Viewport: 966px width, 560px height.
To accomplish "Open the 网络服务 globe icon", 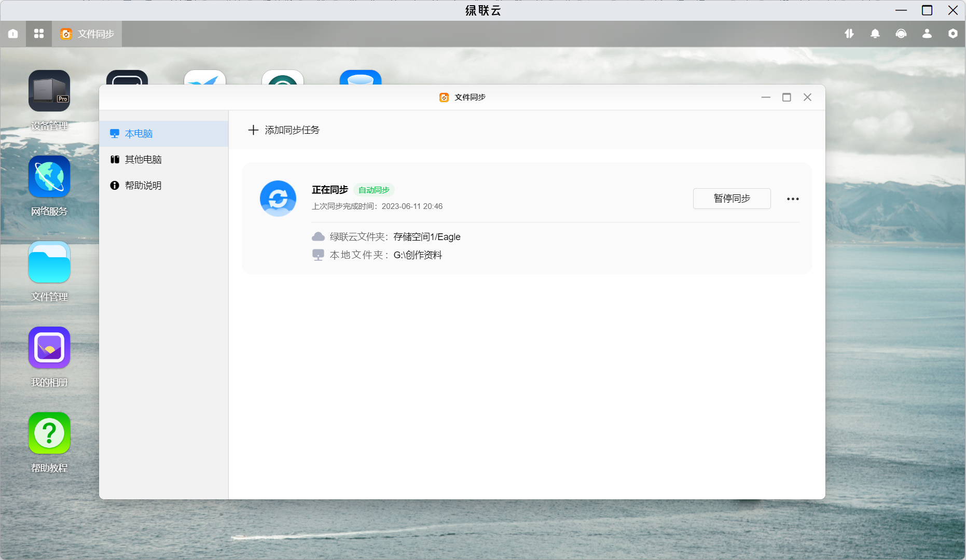I will (49, 176).
